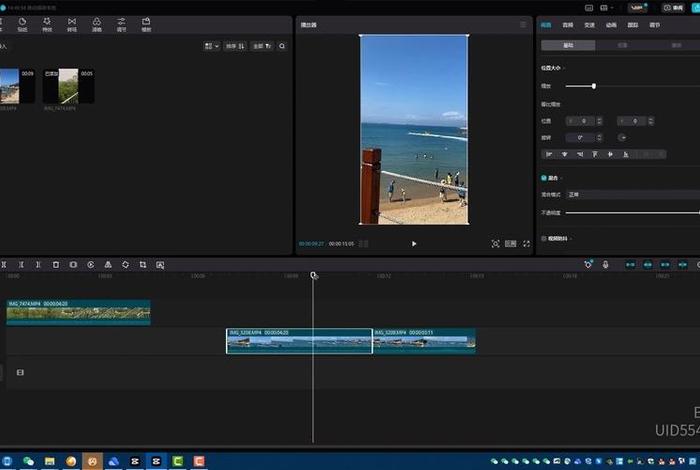Enable the video stabilization checkbox
The width and height of the screenshot is (700, 470).
click(x=544, y=239)
